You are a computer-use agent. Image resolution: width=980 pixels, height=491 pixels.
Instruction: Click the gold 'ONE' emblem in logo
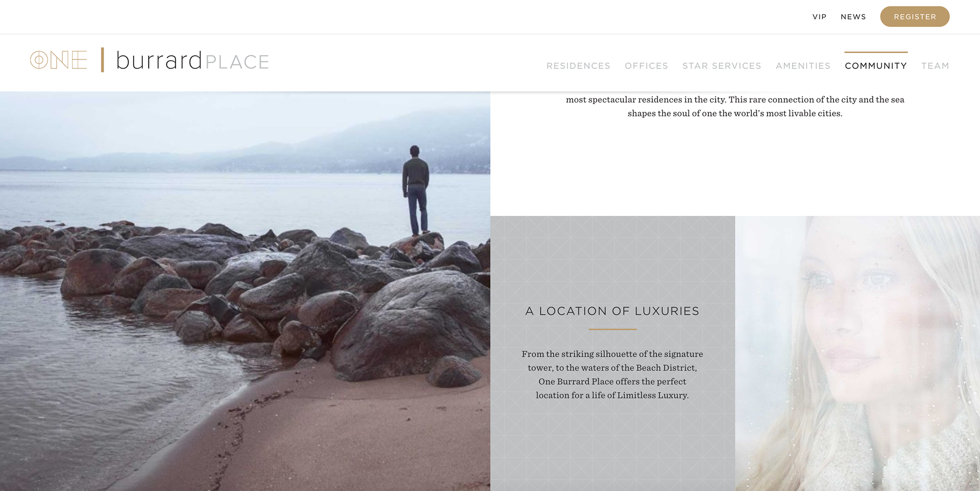coord(58,60)
